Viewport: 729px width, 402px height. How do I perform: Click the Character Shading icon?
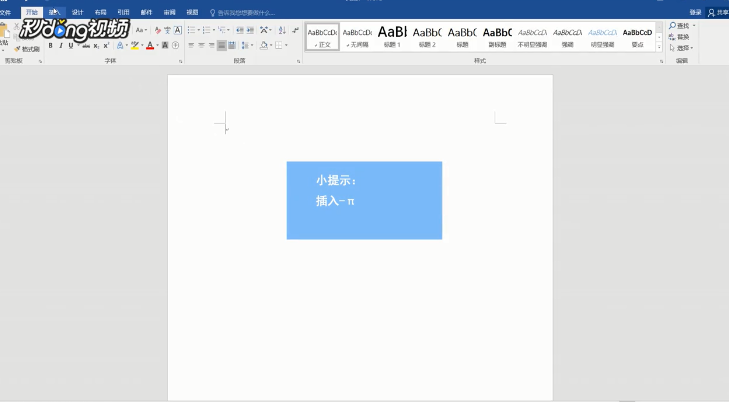click(x=165, y=46)
